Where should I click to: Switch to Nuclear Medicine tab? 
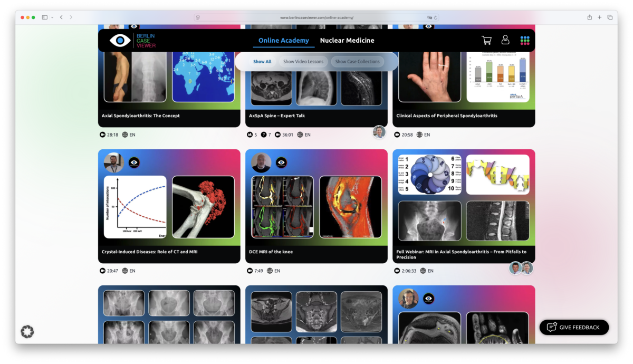click(x=347, y=40)
